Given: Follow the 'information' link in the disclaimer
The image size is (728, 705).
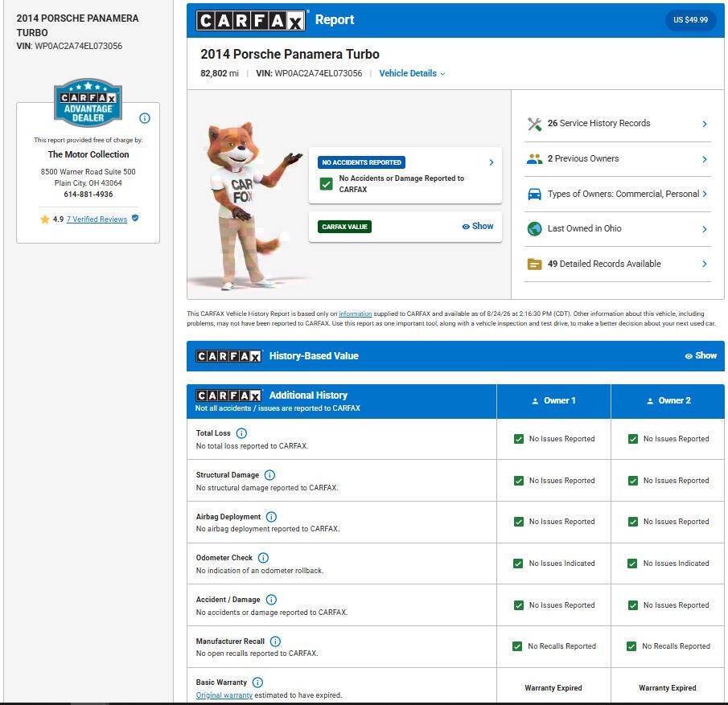Looking at the screenshot, I should click(356, 314).
